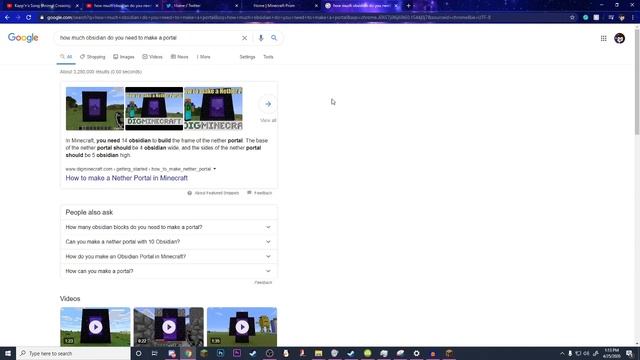
Task: Clear the search box with X
Action: (244, 38)
